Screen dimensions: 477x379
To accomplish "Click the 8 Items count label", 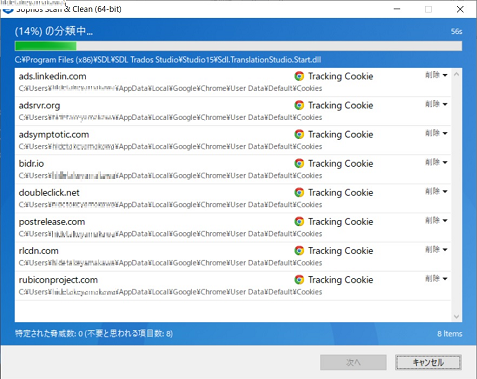I will pos(450,334).
